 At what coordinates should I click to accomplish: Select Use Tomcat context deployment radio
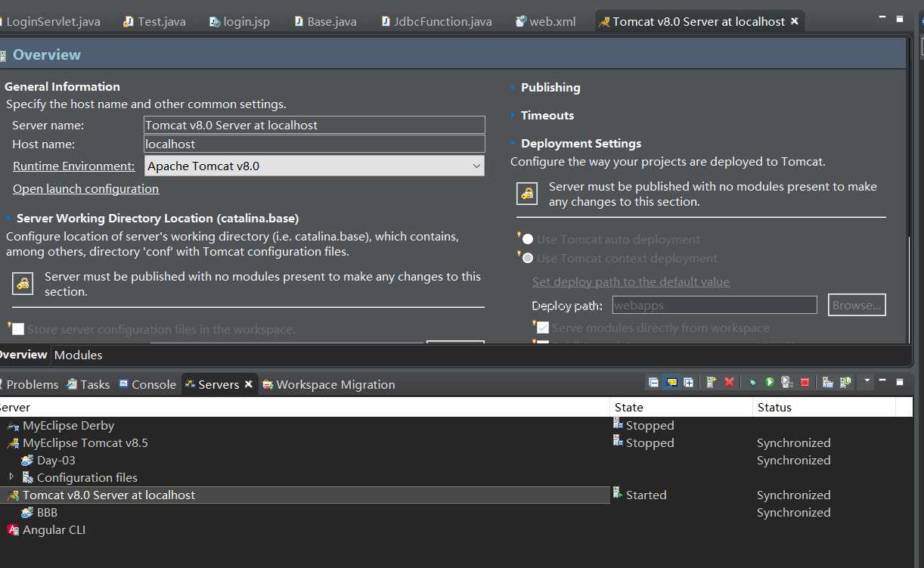coord(528,259)
